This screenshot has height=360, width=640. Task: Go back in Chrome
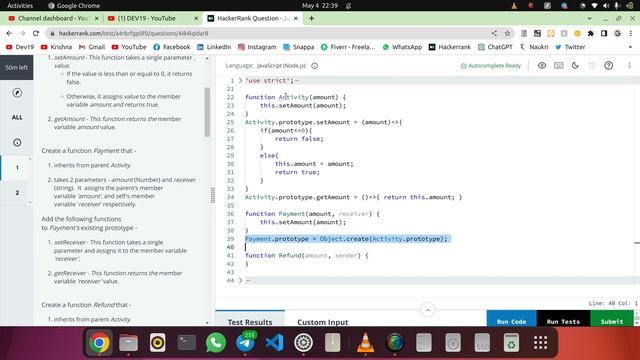(9, 33)
